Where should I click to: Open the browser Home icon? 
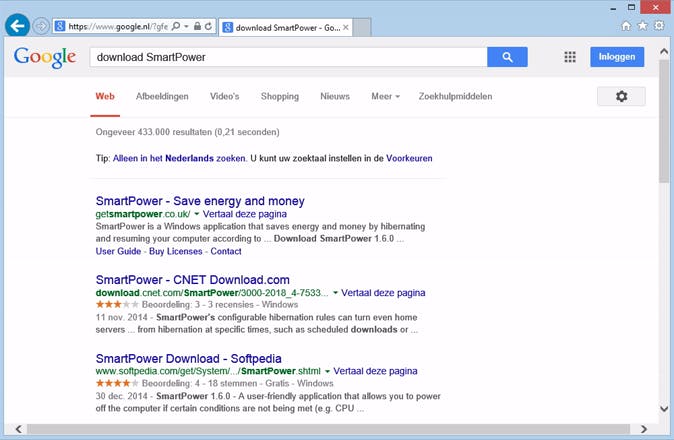[626, 26]
